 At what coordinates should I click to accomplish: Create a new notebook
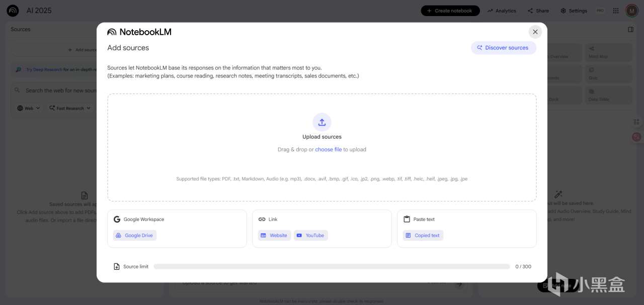[450, 11]
